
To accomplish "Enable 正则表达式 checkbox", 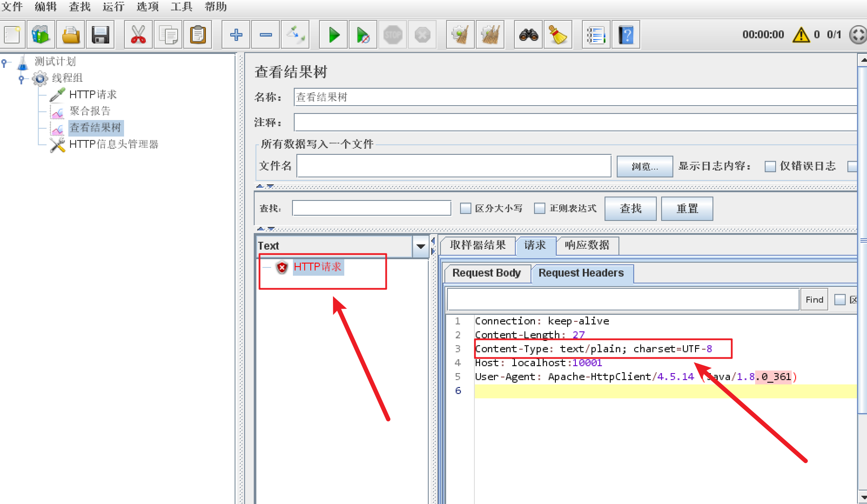I will [x=540, y=209].
